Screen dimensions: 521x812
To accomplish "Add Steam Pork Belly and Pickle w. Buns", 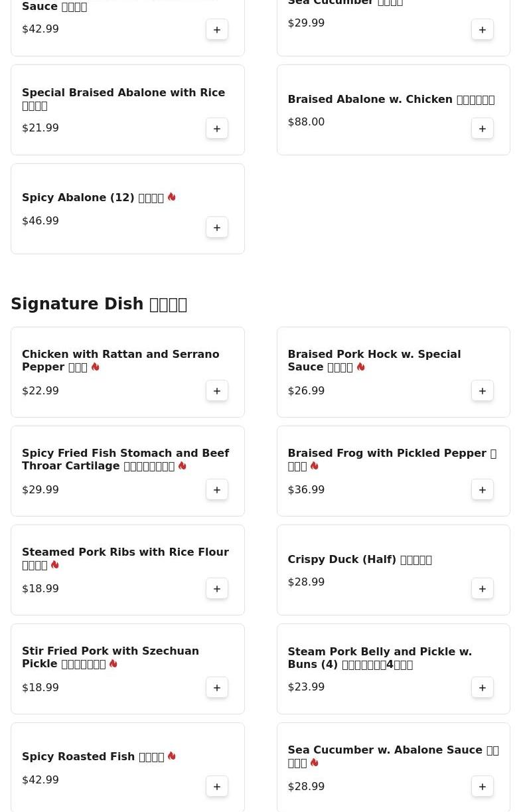I will 483,688.
